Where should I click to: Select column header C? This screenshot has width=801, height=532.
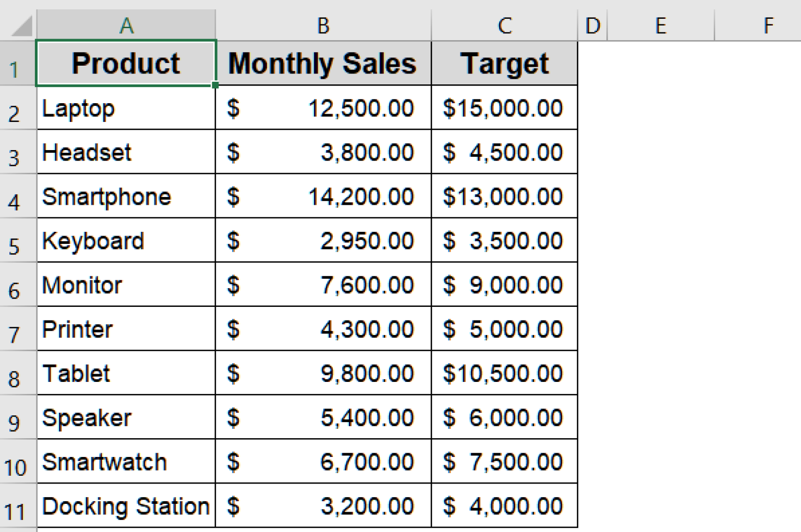click(x=504, y=24)
